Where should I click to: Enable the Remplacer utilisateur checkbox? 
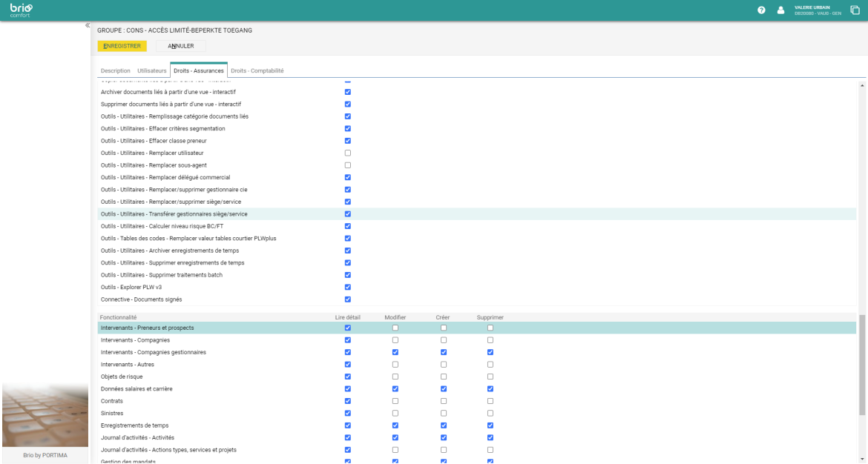(x=348, y=153)
